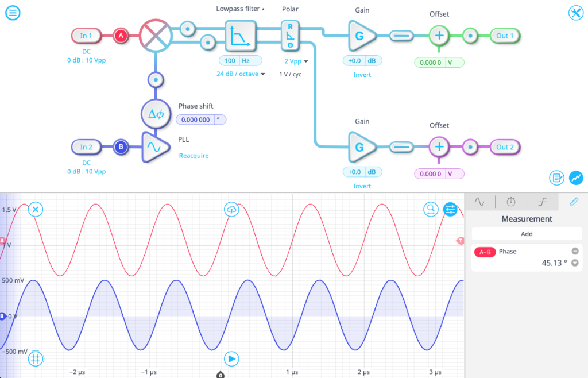Screen dimensions: 588x378
Task: Click Invert under the lower Gain
Action: (x=362, y=186)
